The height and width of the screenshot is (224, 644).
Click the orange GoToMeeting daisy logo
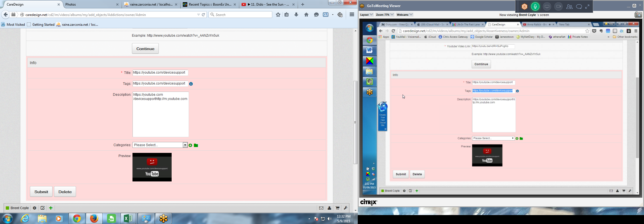coord(525,6)
